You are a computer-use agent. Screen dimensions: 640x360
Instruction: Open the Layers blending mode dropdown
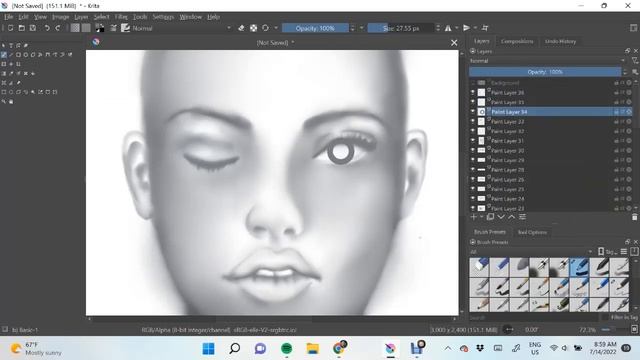[547, 61]
